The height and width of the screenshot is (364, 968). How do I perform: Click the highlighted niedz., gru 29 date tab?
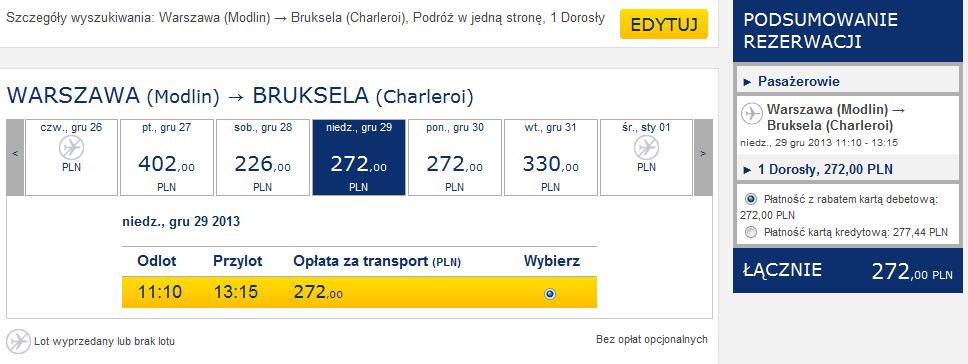pyautogui.click(x=359, y=157)
